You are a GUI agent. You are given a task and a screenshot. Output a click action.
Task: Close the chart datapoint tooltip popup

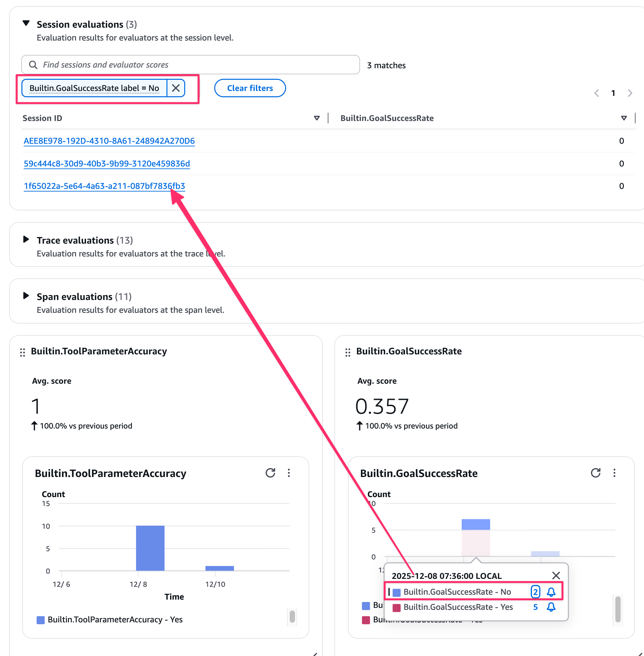556,576
